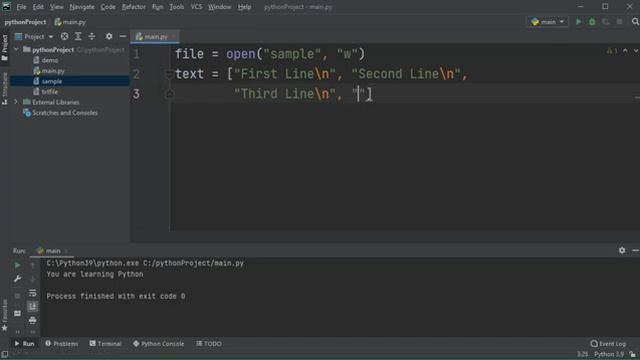Expand the External Libraries node
Viewport: 640px width, 360px height.
coord(16,102)
